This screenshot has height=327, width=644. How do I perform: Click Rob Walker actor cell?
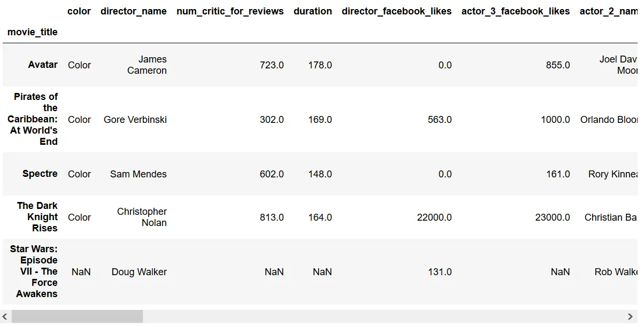616,272
